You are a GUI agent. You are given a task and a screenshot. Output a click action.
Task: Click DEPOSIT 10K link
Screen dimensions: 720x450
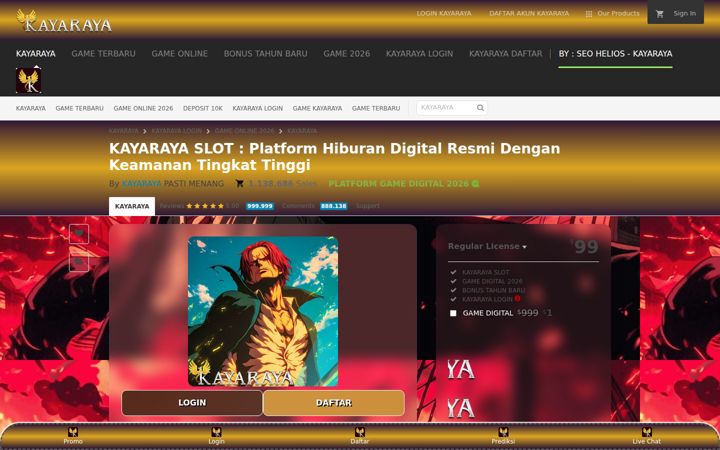coord(202,108)
